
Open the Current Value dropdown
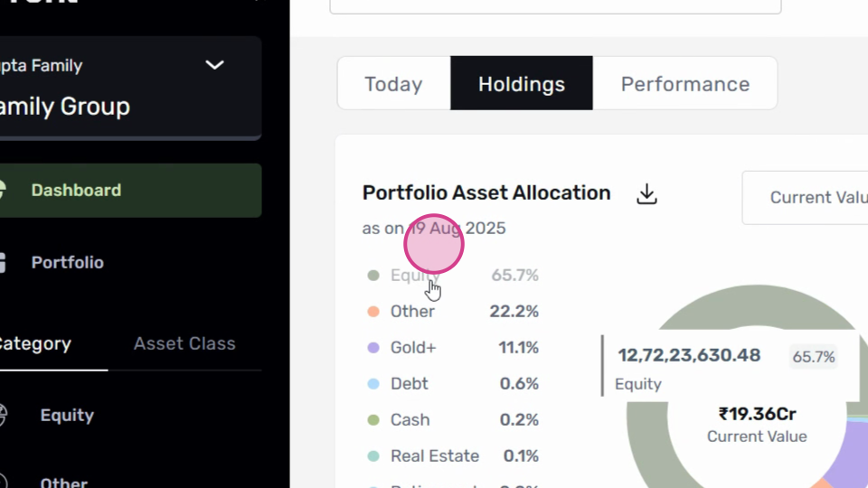806,198
